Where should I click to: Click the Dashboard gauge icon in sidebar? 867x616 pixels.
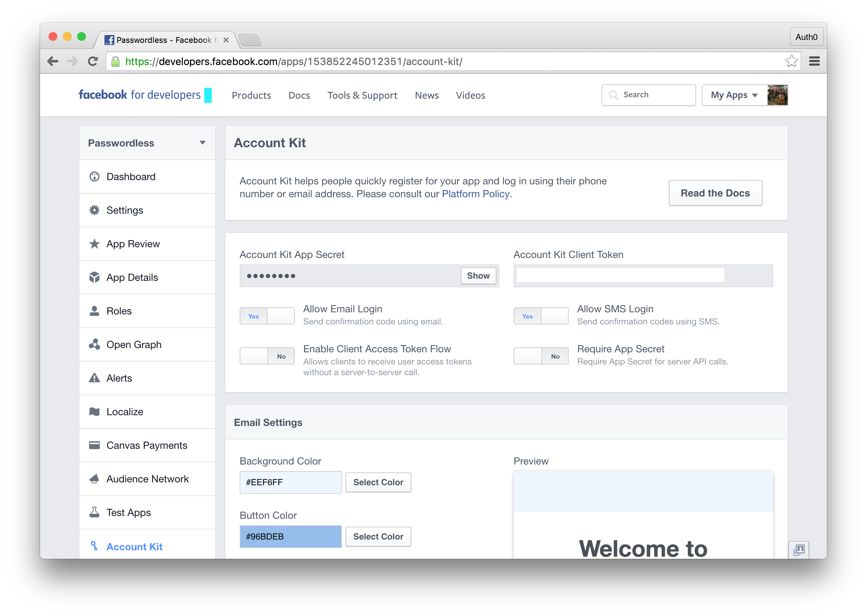(x=94, y=177)
